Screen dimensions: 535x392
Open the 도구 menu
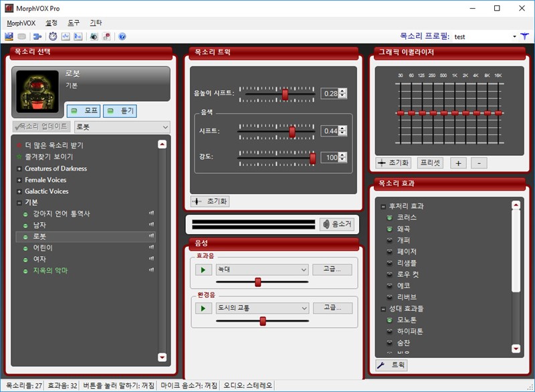(74, 23)
